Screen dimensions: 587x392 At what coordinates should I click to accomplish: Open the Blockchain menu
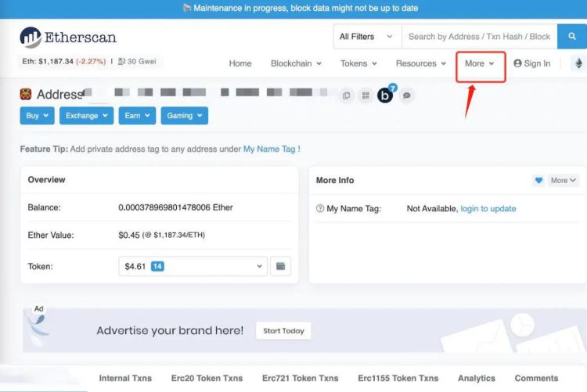[296, 63]
